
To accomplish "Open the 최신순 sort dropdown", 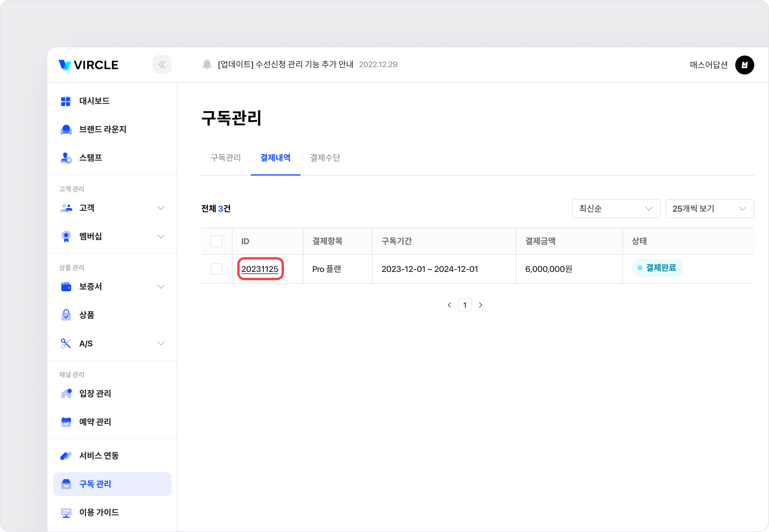I will pyautogui.click(x=616, y=208).
